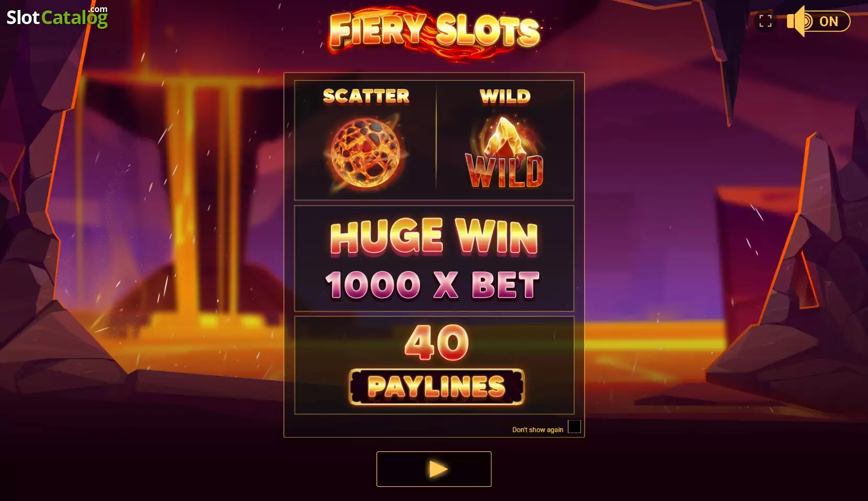Open the SlotCatalog.com logo link

pyautogui.click(x=57, y=17)
